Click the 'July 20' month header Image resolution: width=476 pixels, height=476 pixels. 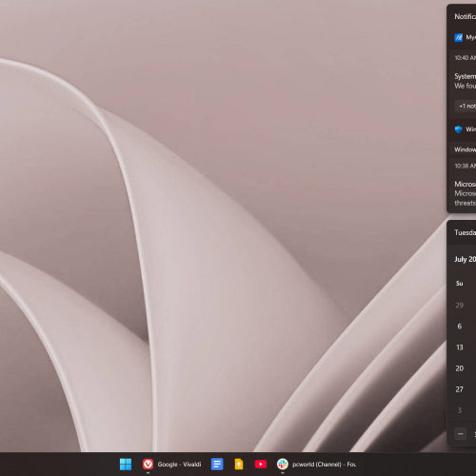(466, 259)
